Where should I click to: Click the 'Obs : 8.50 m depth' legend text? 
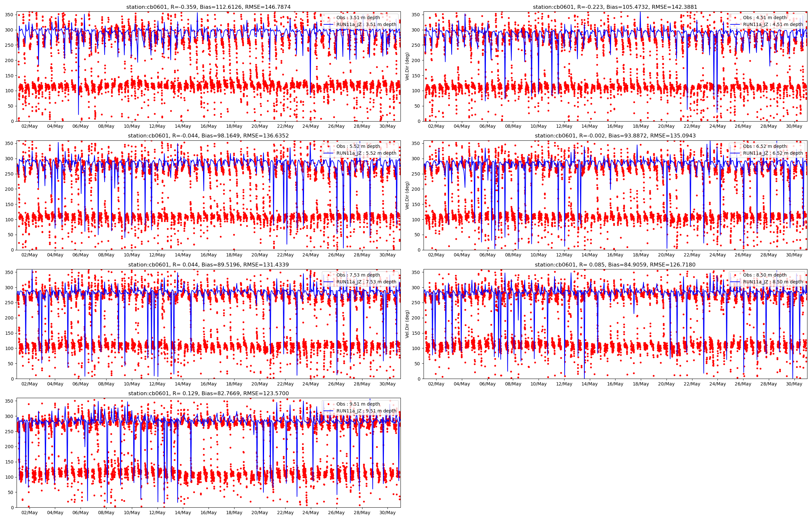tap(765, 275)
